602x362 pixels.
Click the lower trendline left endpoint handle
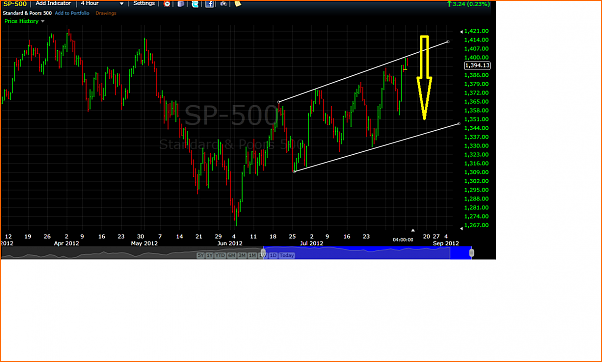tap(294, 171)
